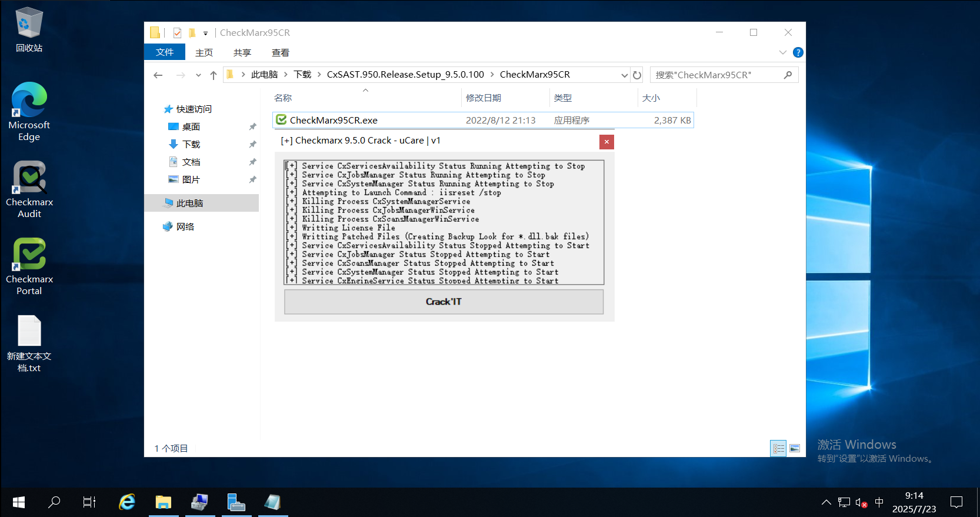
Task: Open the notification center icon
Action: (957, 502)
